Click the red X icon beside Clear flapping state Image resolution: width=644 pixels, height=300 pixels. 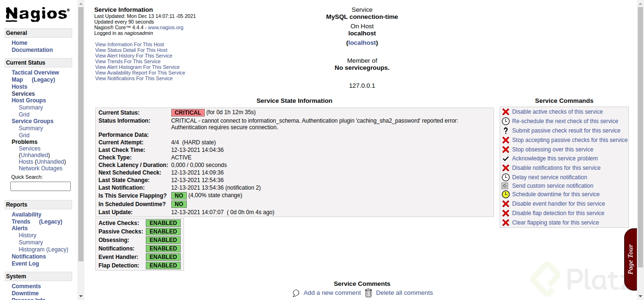[505, 223]
